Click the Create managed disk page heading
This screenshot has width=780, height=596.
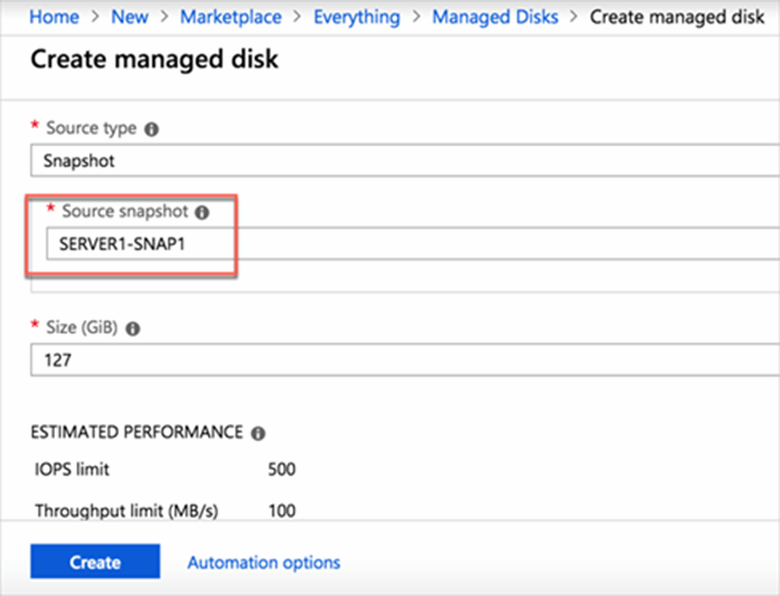click(x=154, y=60)
